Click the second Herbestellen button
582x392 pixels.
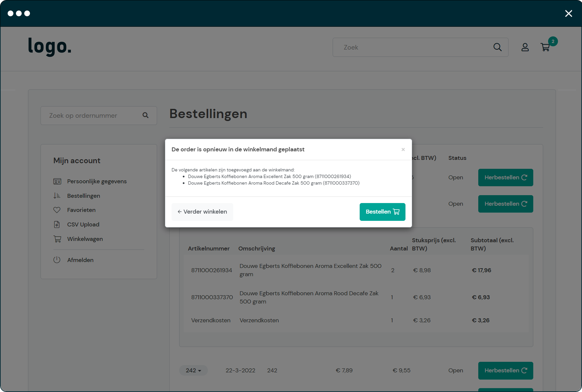(506, 204)
